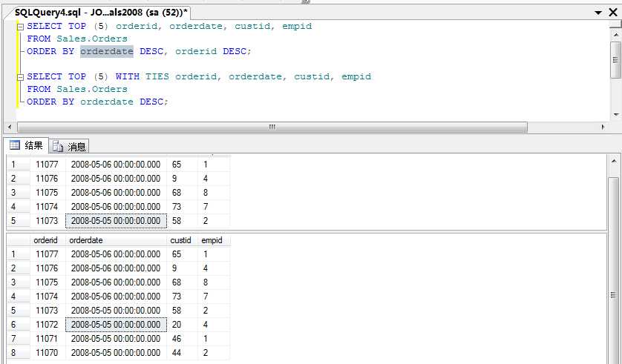Viewport: 622px width, 364px height.
Task: Close the SQLQuery4.sql query window
Action: pyautogui.click(x=613, y=13)
